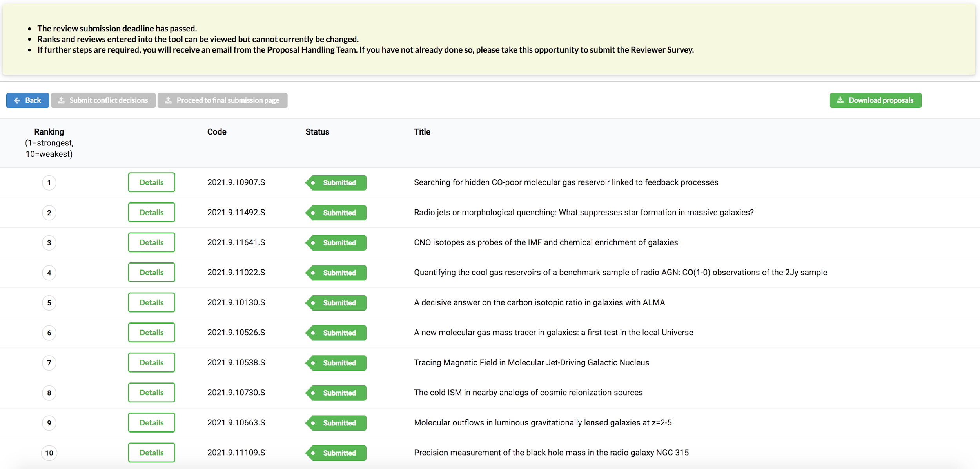980x469 pixels.
Task: Click the Download proposals button
Action: 875,100
